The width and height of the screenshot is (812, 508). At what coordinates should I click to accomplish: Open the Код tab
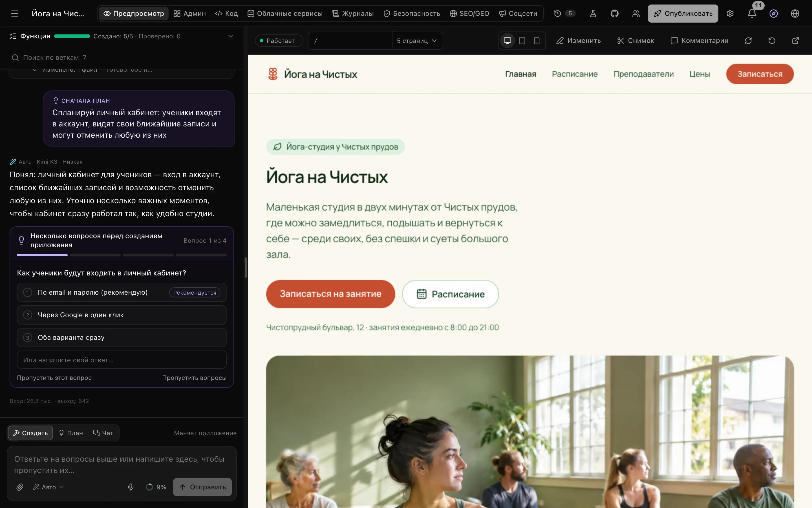[226, 14]
